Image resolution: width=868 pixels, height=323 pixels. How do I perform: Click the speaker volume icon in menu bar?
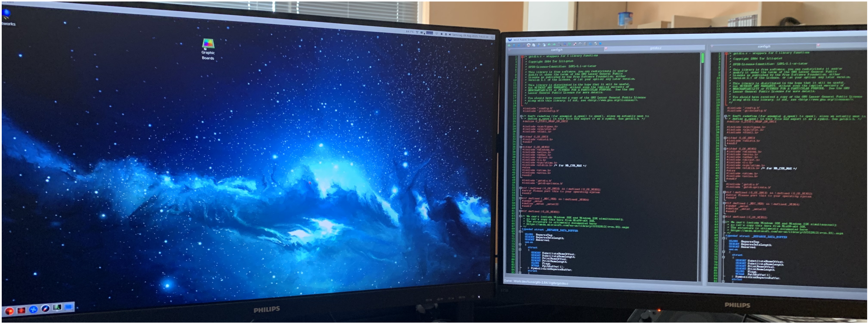point(450,35)
